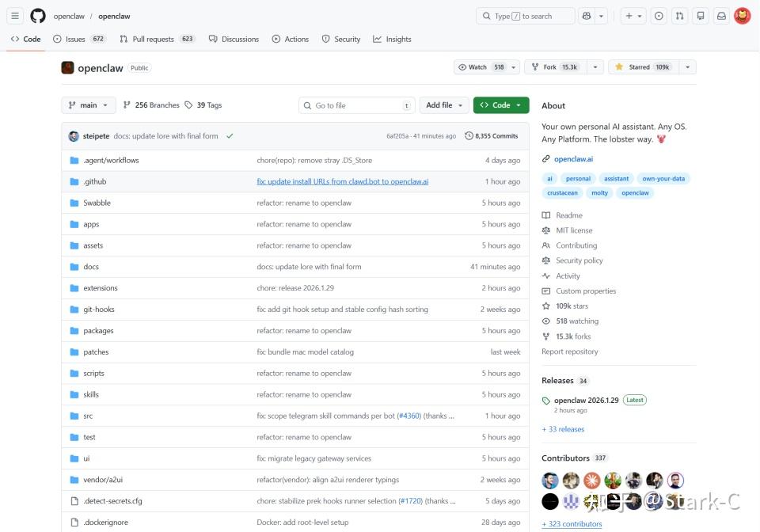Image resolution: width=760 pixels, height=532 pixels.
Task: Click the GitHub octocat logo
Action: tap(38, 16)
